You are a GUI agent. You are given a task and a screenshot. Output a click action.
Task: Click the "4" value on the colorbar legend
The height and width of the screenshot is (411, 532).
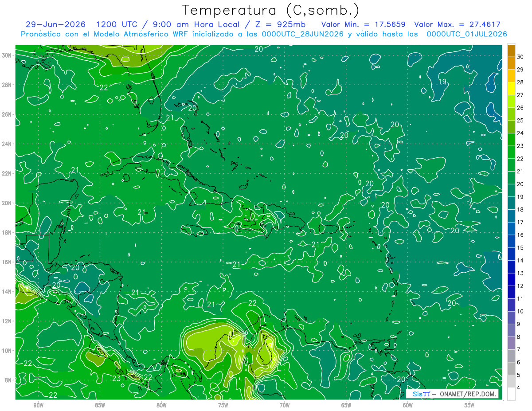point(519,388)
